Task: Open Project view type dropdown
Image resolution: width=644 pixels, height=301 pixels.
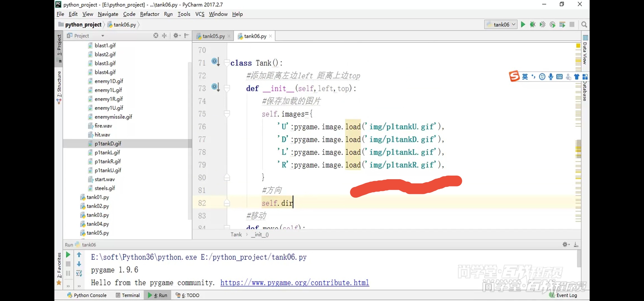Action: click(x=103, y=36)
